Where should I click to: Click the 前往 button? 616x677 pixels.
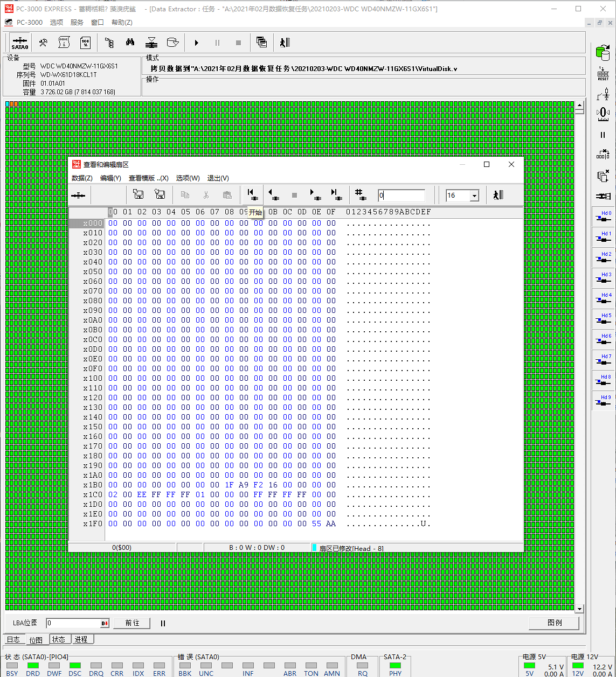point(132,623)
